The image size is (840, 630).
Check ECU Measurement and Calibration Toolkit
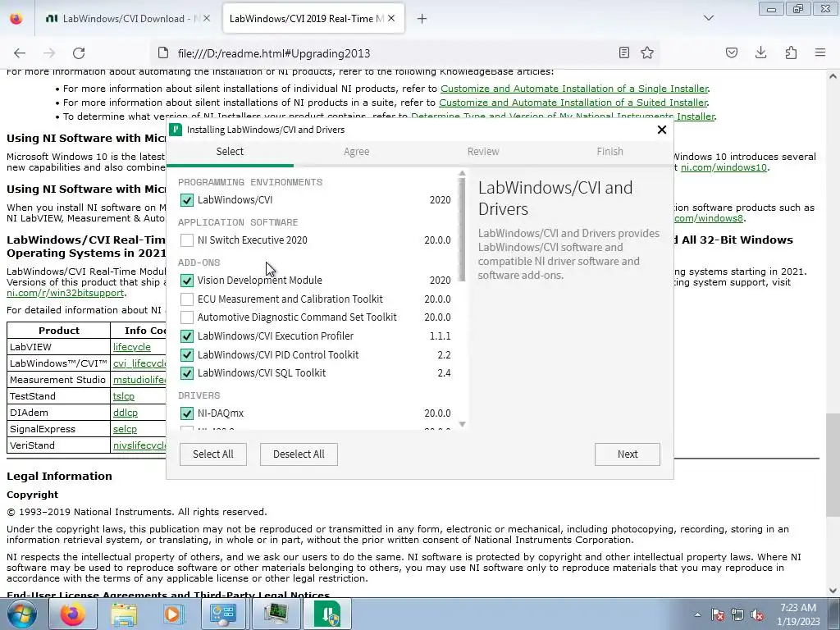[x=186, y=299]
